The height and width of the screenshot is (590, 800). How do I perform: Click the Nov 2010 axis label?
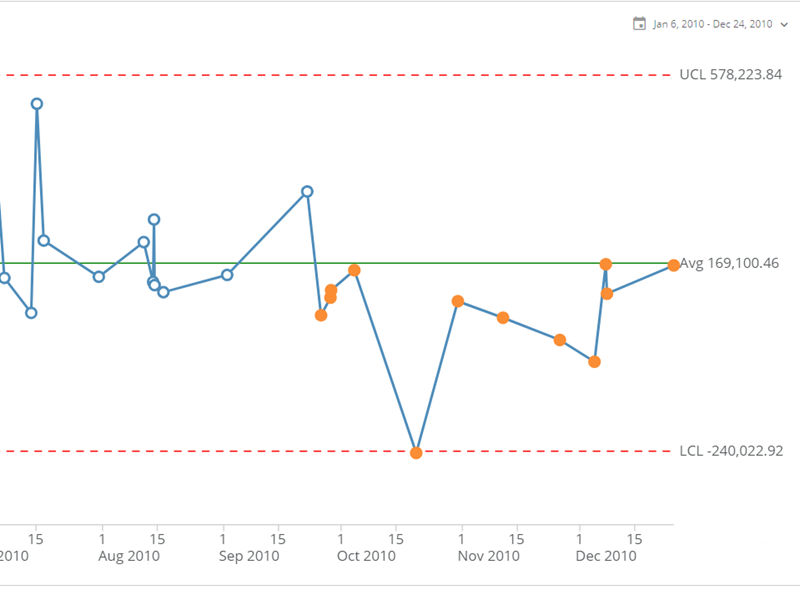490,556
